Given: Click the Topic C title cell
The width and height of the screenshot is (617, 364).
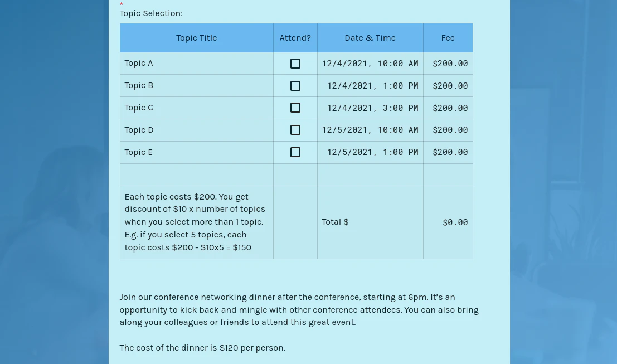Looking at the screenshot, I should pyautogui.click(x=139, y=108).
